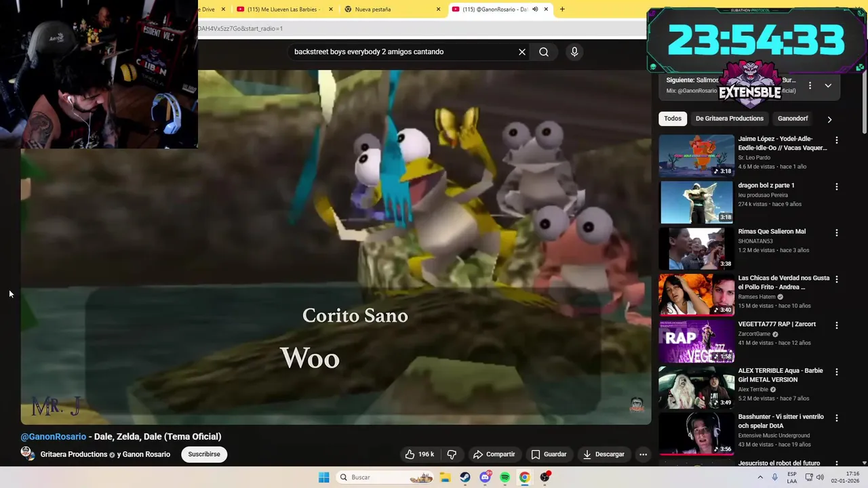This screenshot has height=488, width=868.
Task: Show hidden system tray icons
Action: tap(760, 477)
